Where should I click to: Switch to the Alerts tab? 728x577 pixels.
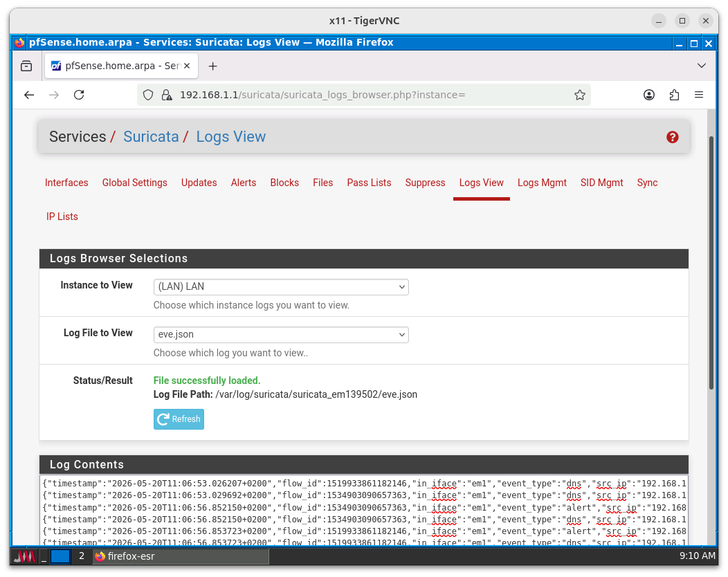tap(244, 183)
